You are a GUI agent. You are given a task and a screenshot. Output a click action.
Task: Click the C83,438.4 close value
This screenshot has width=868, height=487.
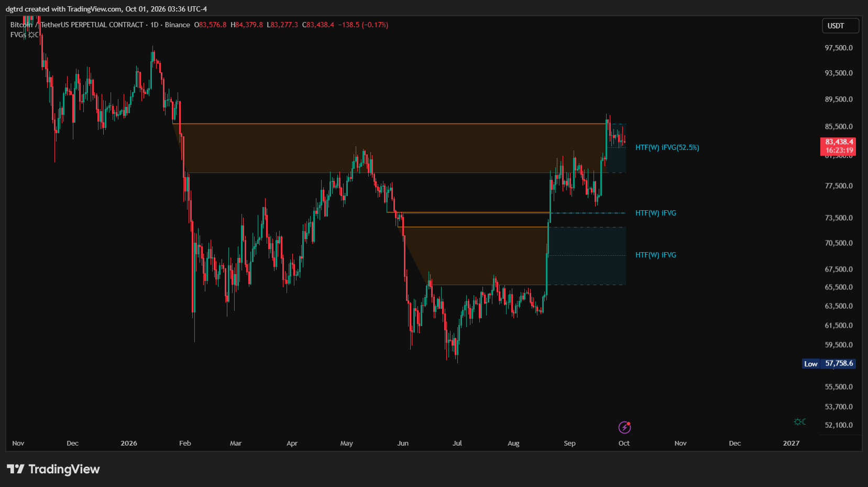[318, 25]
